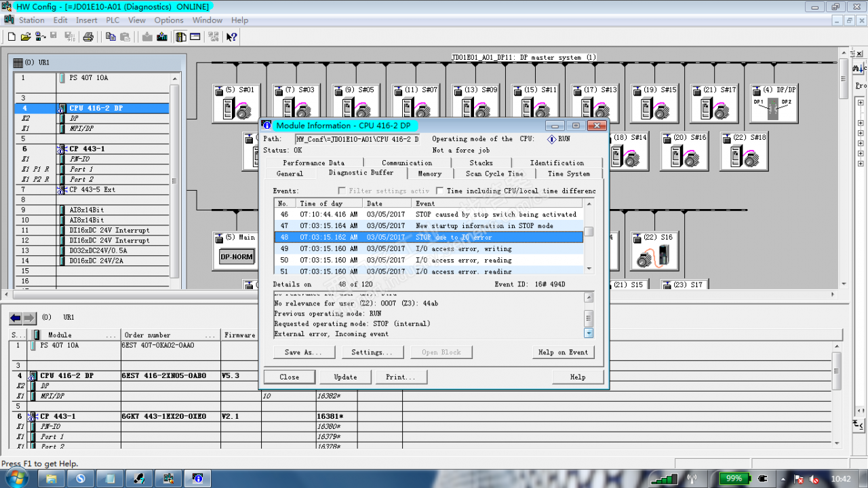This screenshot has width=868, height=488.
Task: Click the Help on Event button
Action: [564, 352]
